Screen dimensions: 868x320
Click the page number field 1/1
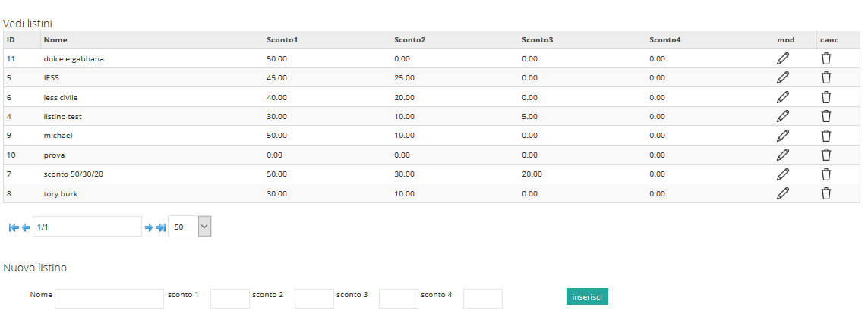pyautogui.click(x=87, y=227)
